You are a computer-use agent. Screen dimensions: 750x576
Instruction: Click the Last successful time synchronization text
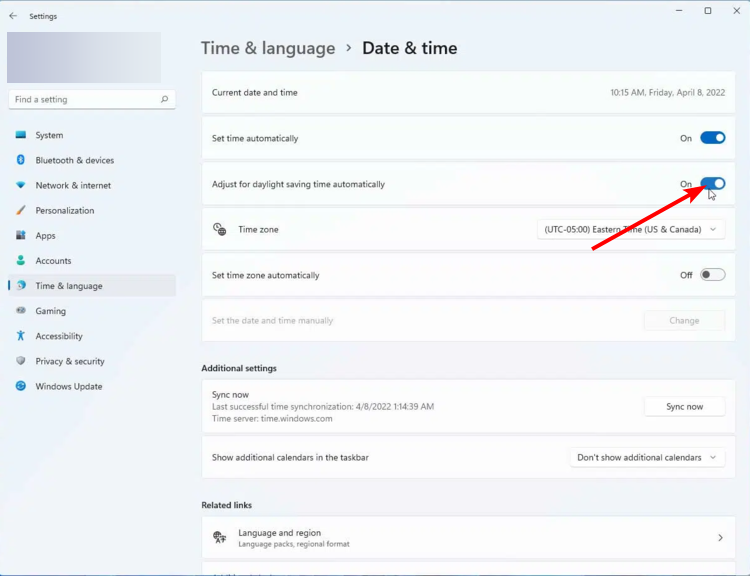pyautogui.click(x=323, y=406)
